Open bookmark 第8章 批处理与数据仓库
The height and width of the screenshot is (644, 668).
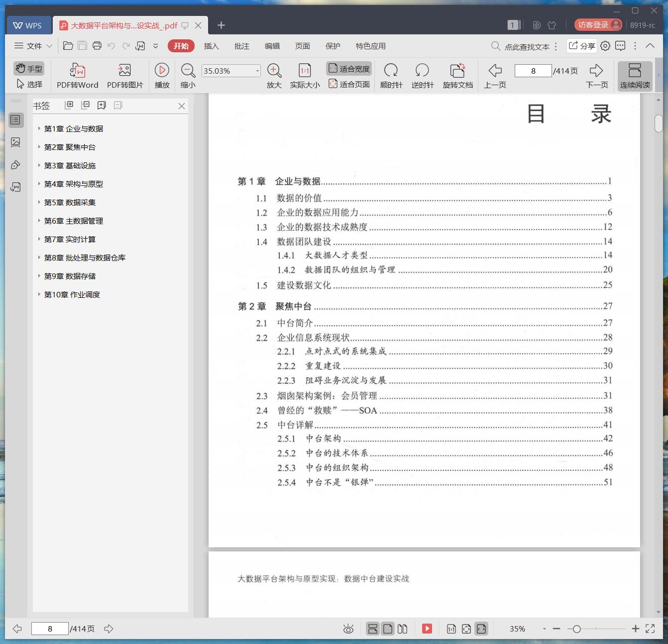click(85, 258)
